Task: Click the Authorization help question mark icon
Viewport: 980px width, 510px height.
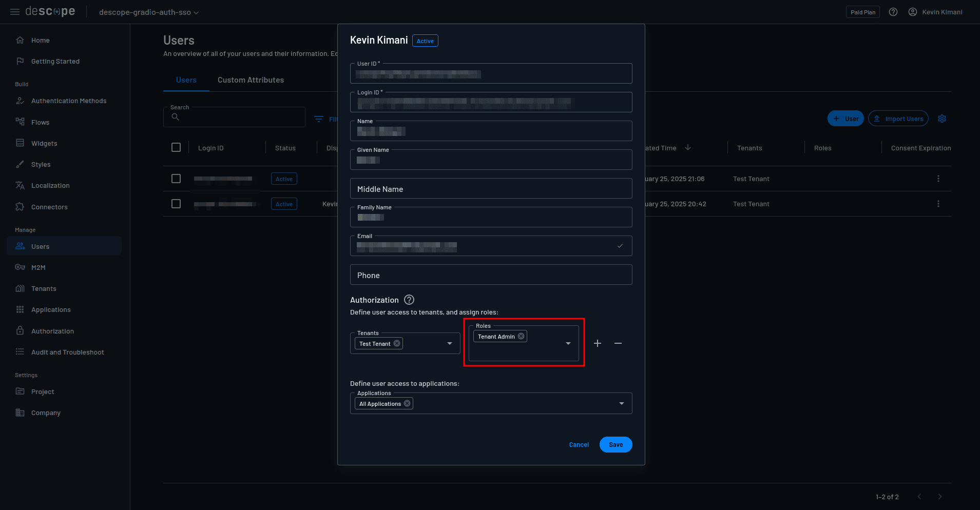Action: pos(409,300)
